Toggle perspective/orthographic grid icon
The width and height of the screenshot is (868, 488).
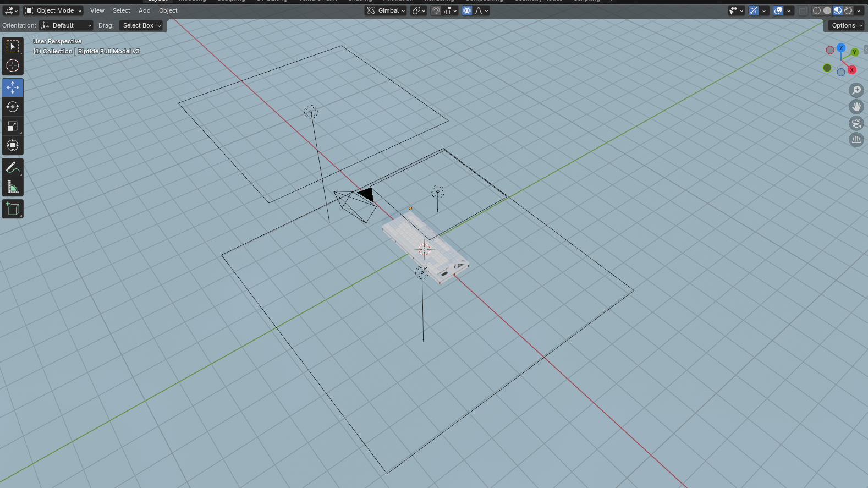[x=856, y=140]
